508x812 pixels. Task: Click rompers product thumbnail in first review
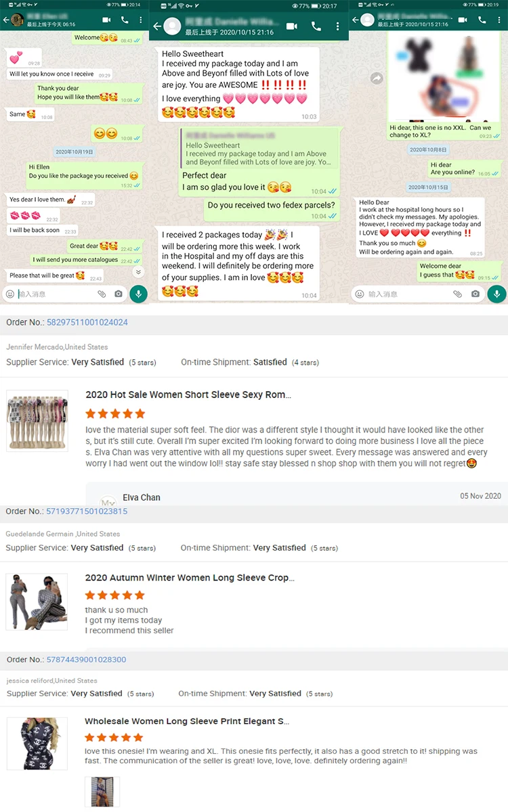pyautogui.click(x=37, y=420)
